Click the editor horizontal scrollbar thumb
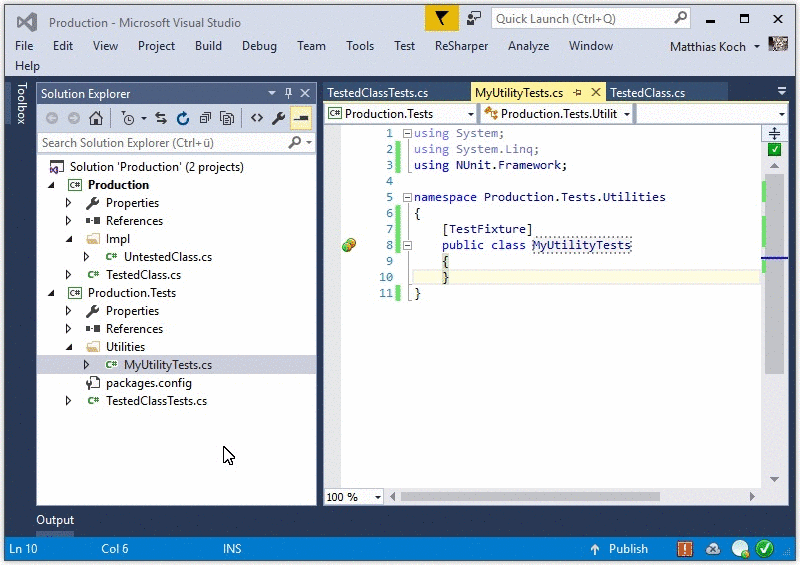This screenshot has height=565, width=800. [530, 497]
